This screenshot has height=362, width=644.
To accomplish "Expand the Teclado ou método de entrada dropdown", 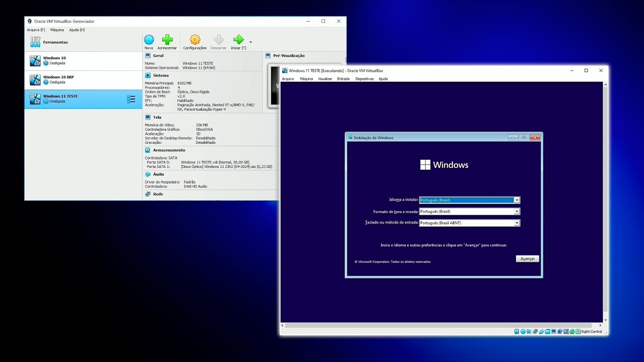I will click(x=517, y=223).
